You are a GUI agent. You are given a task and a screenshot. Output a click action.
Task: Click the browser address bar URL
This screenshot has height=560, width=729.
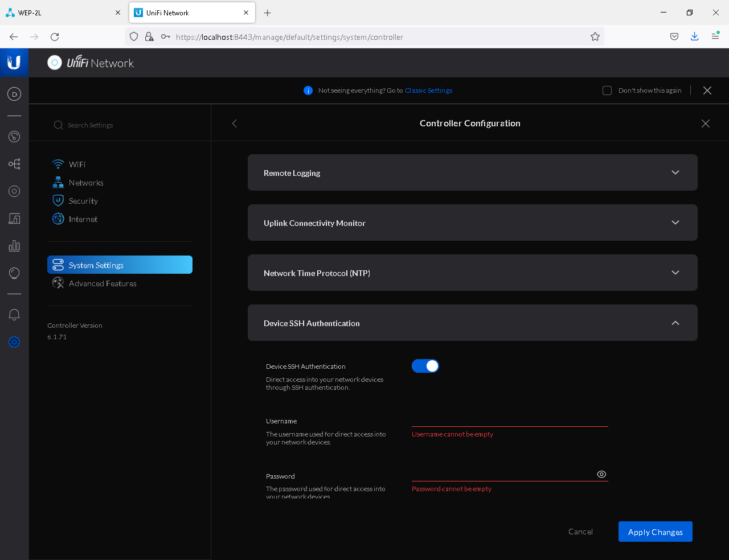(x=289, y=37)
